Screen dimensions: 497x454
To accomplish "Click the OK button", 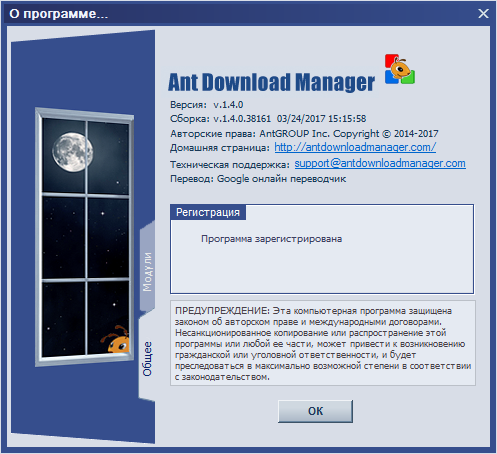I will (315, 411).
